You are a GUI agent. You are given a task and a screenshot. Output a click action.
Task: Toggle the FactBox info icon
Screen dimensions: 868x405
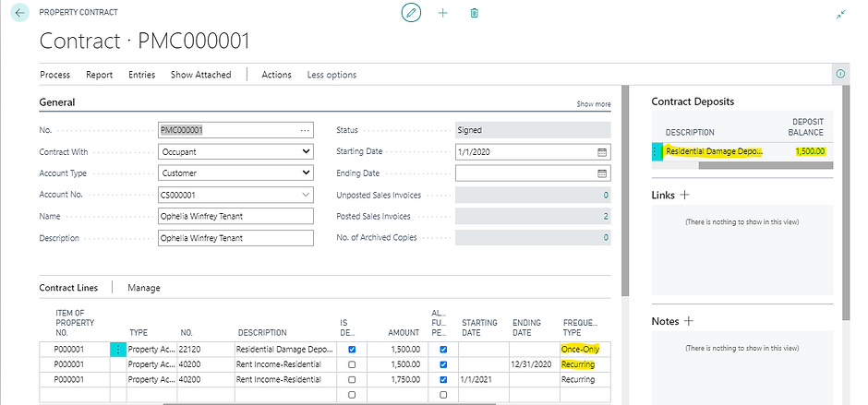coord(840,74)
